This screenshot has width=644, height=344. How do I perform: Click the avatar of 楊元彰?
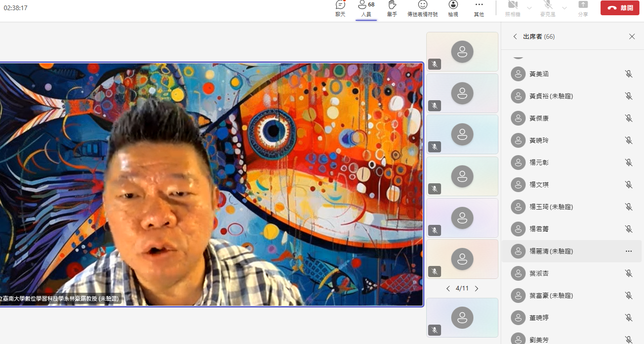pyautogui.click(x=518, y=163)
